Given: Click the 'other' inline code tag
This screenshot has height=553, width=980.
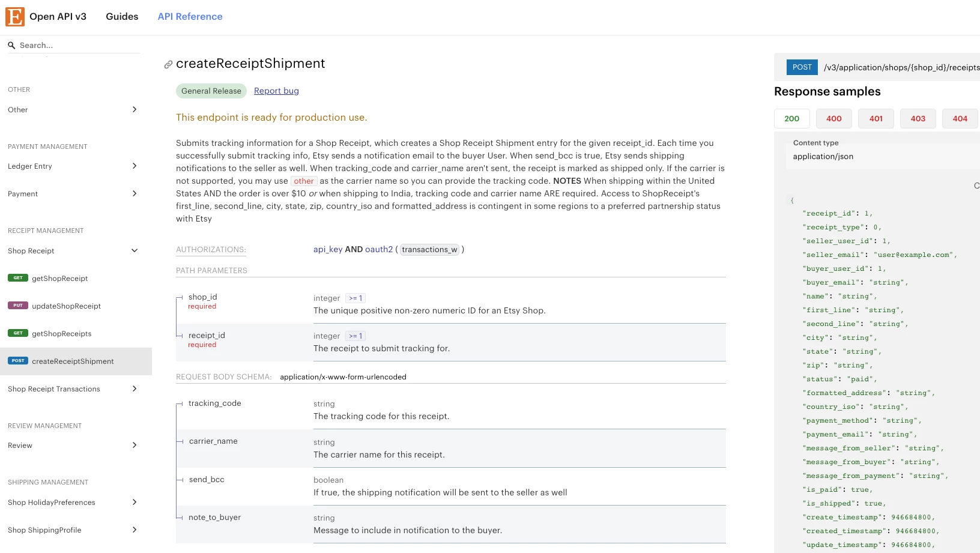Looking at the screenshot, I should (304, 181).
